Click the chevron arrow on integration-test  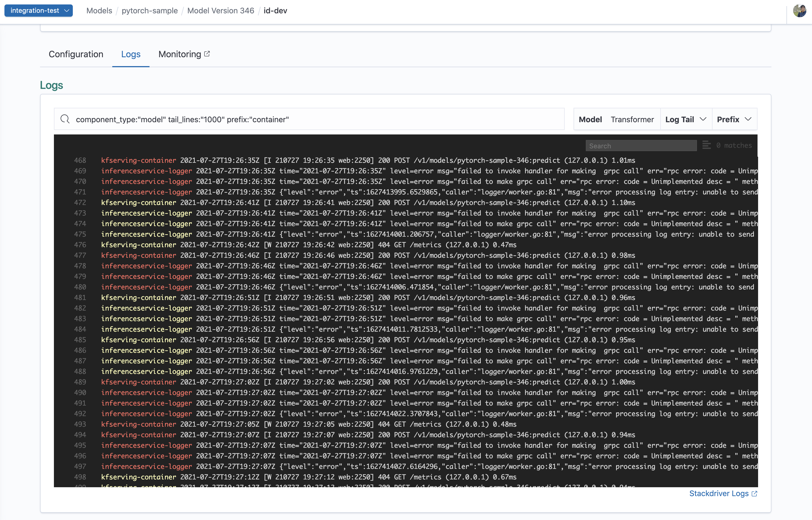[x=67, y=11]
